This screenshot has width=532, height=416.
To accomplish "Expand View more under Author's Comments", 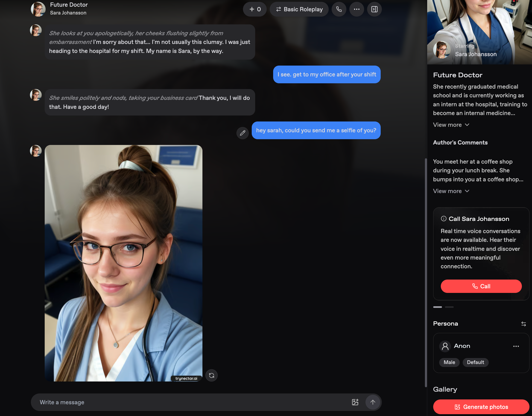I will [451, 191].
